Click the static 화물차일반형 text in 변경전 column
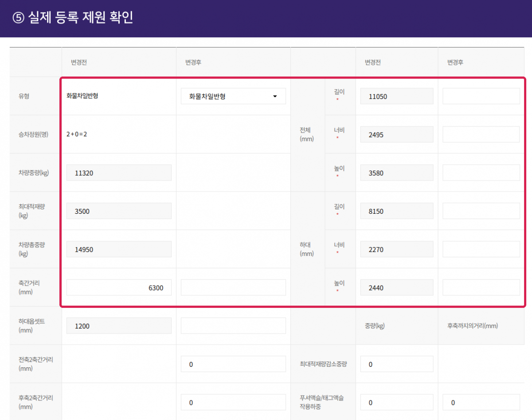 (82, 96)
